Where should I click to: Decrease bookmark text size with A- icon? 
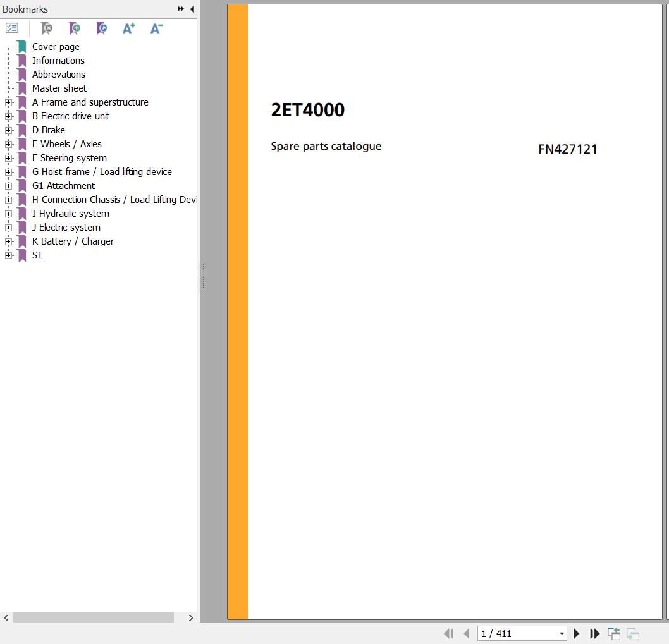coord(157,28)
